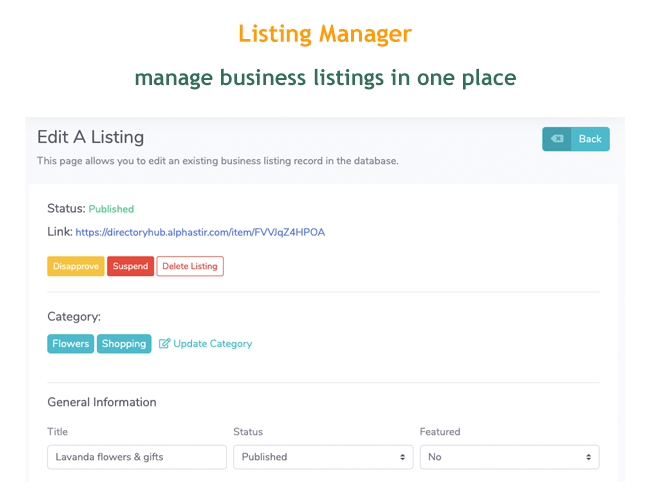Click the Delete Listing button
Image resolution: width=650 pixels, height=490 pixels.
tap(190, 266)
